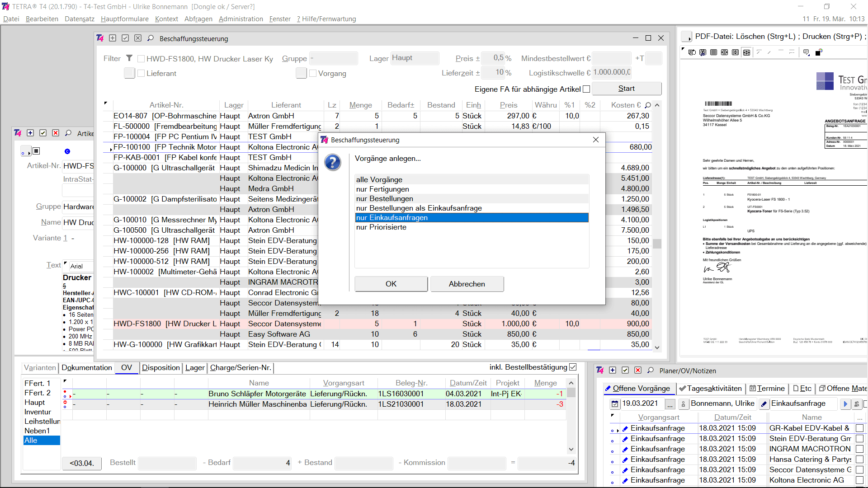Tick the checkbox for Hansa Catering row
Screen dimensions: 868x488
point(859,459)
